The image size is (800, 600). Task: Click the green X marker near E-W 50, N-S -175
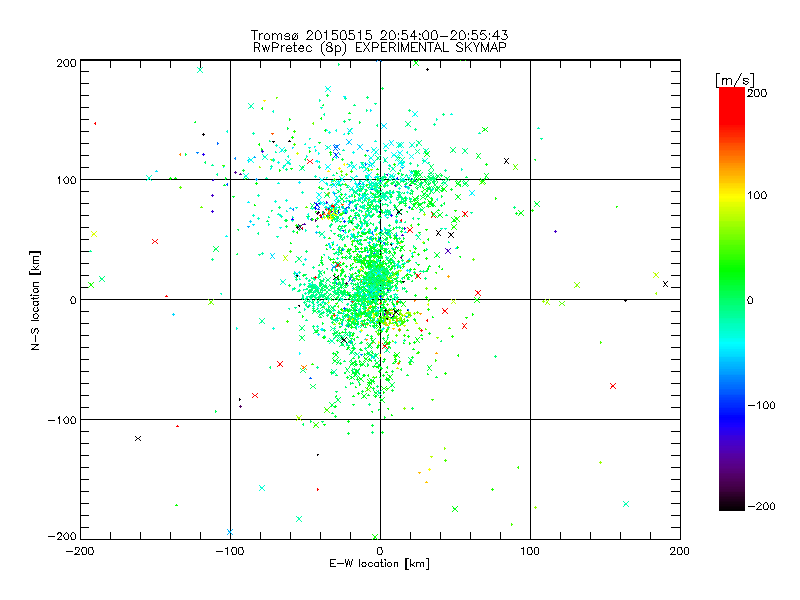(x=455, y=509)
